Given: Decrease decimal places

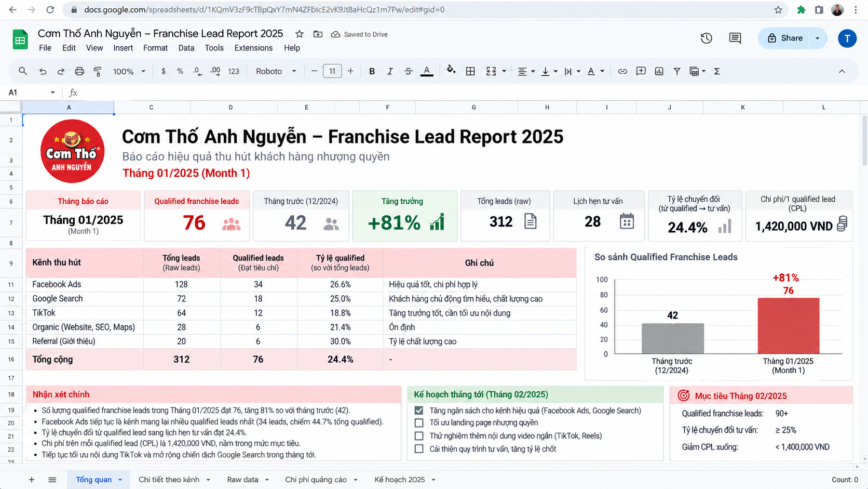Looking at the screenshot, I should pos(198,71).
